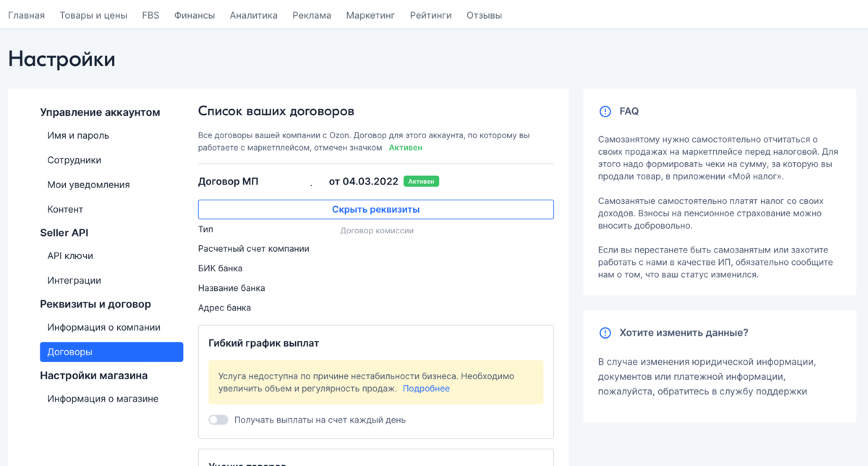Navigate to the «Финансы» menu
The width and height of the screenshot is (868, 466).
(194, 14)
